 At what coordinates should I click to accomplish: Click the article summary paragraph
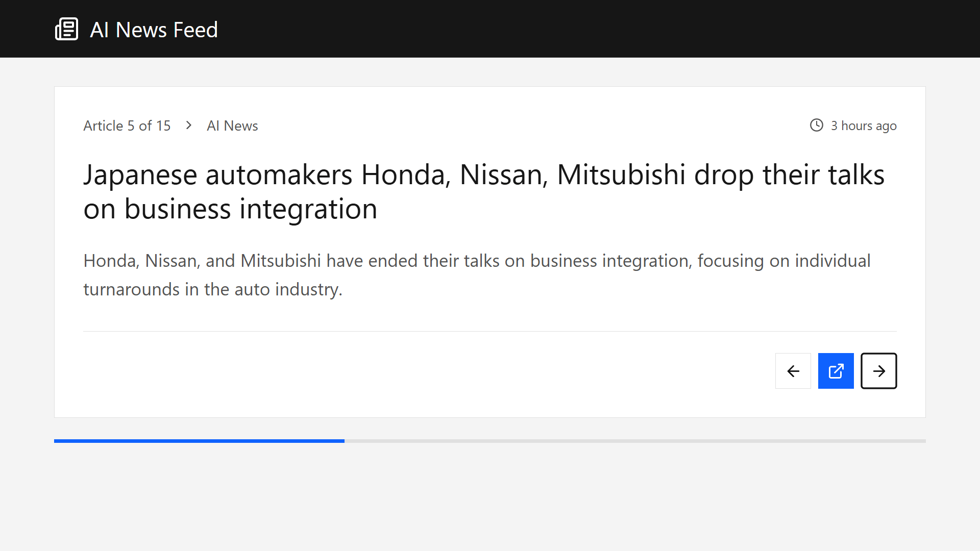(x=477, y=275)
